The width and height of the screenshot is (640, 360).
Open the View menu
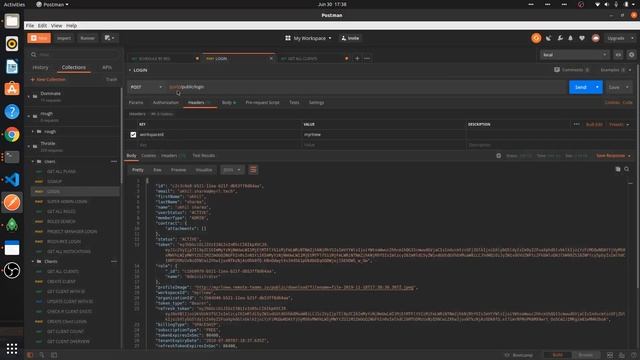pos(56,25)
